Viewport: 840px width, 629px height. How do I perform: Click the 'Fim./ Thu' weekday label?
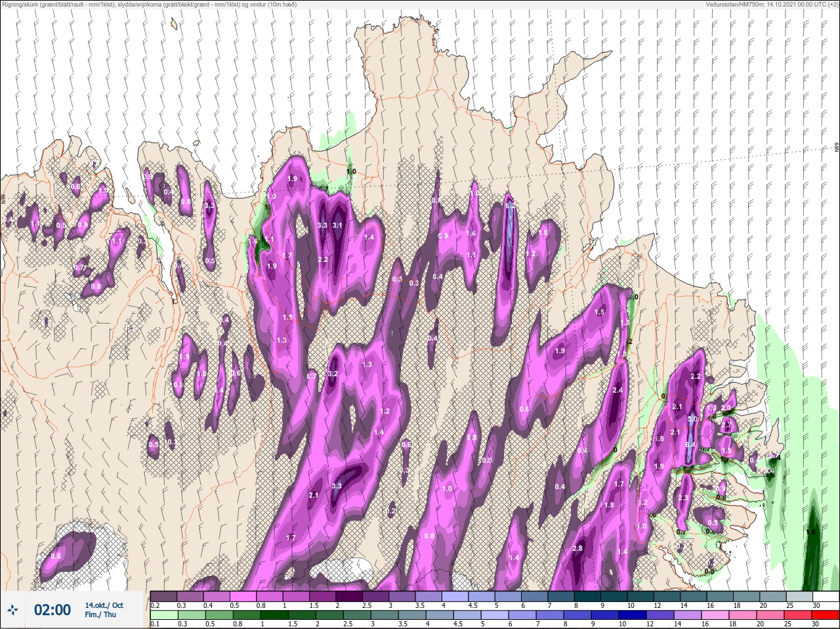click(x=100, y=615)
